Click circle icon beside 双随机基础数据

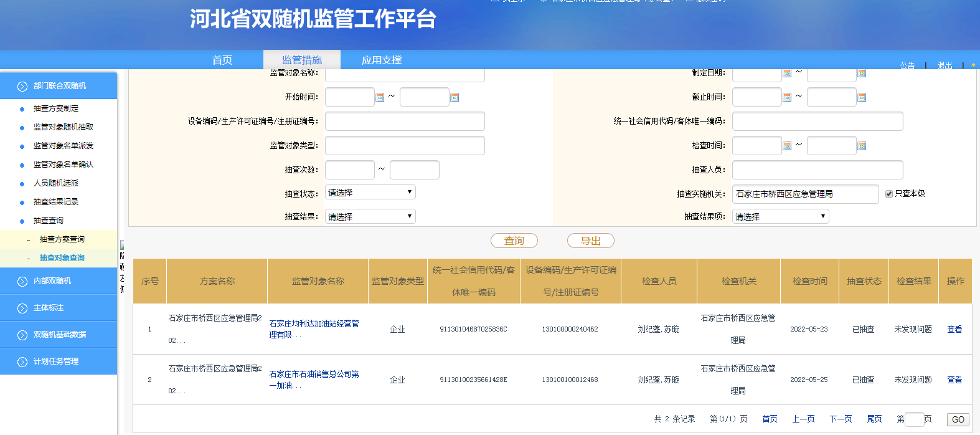(22, 335)
